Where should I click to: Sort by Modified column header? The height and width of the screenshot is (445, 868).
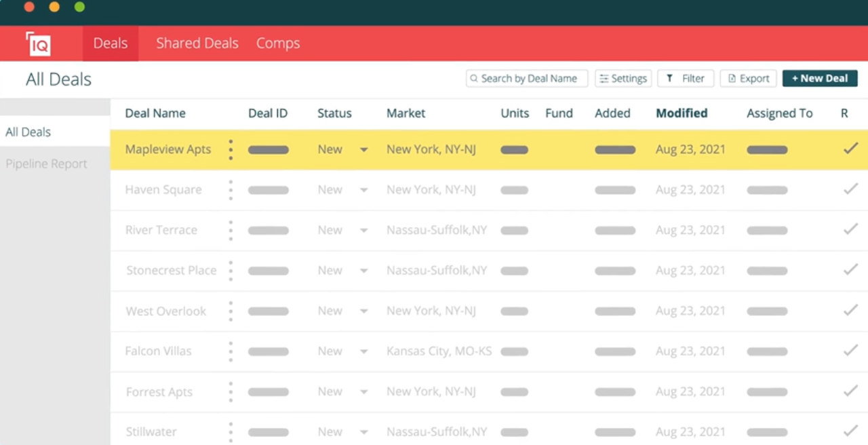coord(682,113)
